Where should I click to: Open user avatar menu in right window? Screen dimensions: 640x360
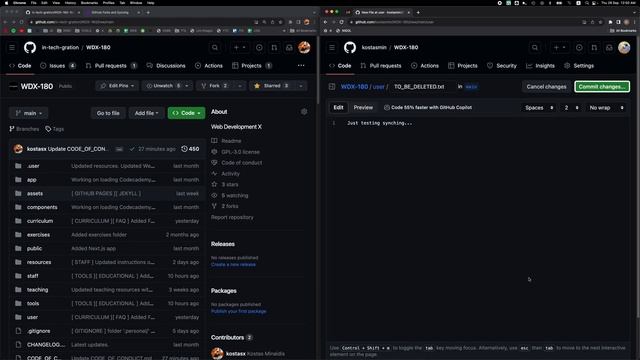pyautogui.click(x=624, y=47)
